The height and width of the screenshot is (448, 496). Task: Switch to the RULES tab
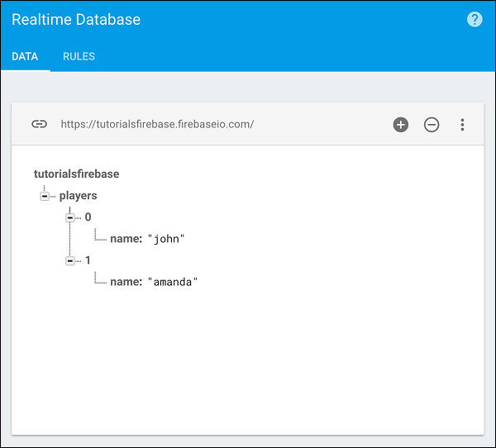(x=79, y=57)
